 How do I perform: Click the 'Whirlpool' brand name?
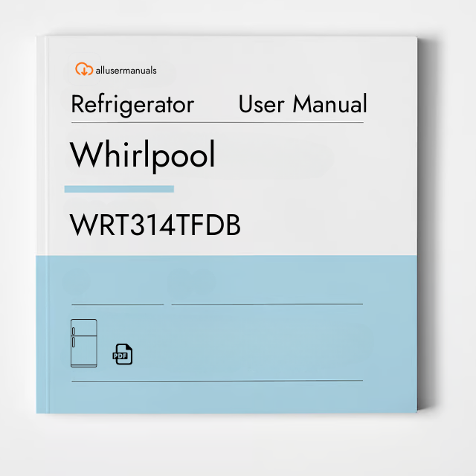tap(142, 155)
